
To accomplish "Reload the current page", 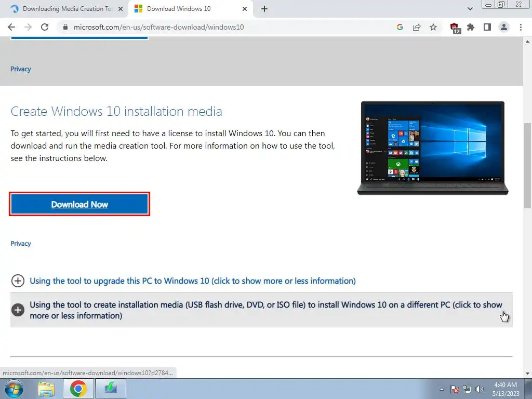I will pyautogui.click(x=45, y=27).
